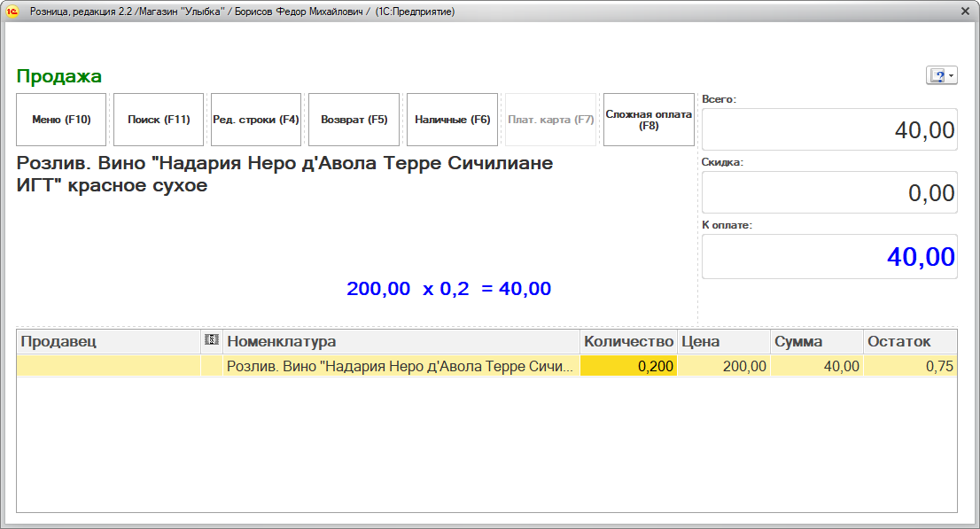Click the Поиск (F11) button

(x=159, y=120)
